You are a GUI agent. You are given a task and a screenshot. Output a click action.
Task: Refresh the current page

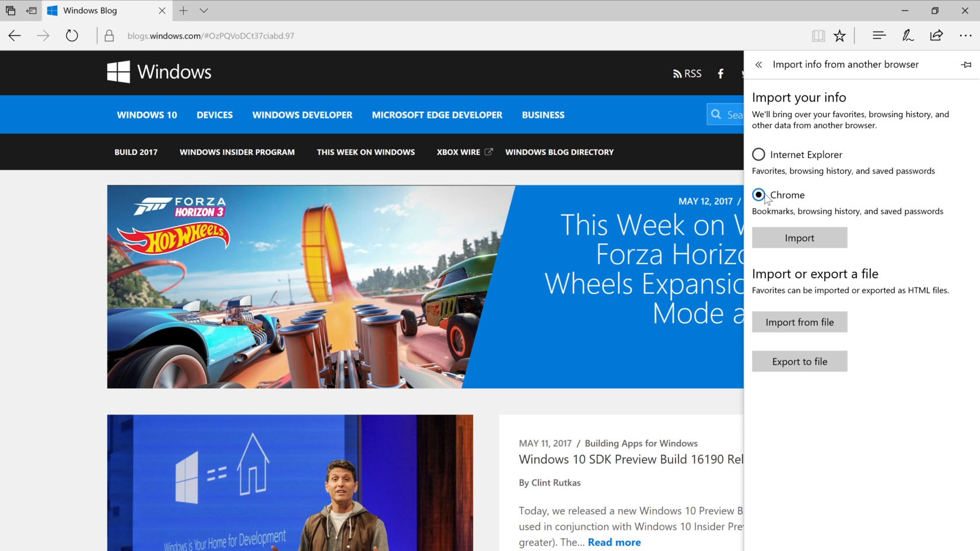tap(72, 36)
